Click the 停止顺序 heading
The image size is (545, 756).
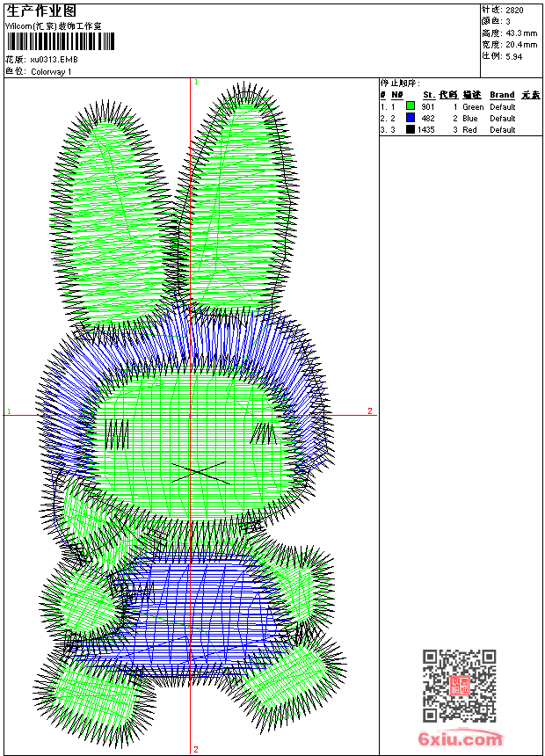click(400, 84)
